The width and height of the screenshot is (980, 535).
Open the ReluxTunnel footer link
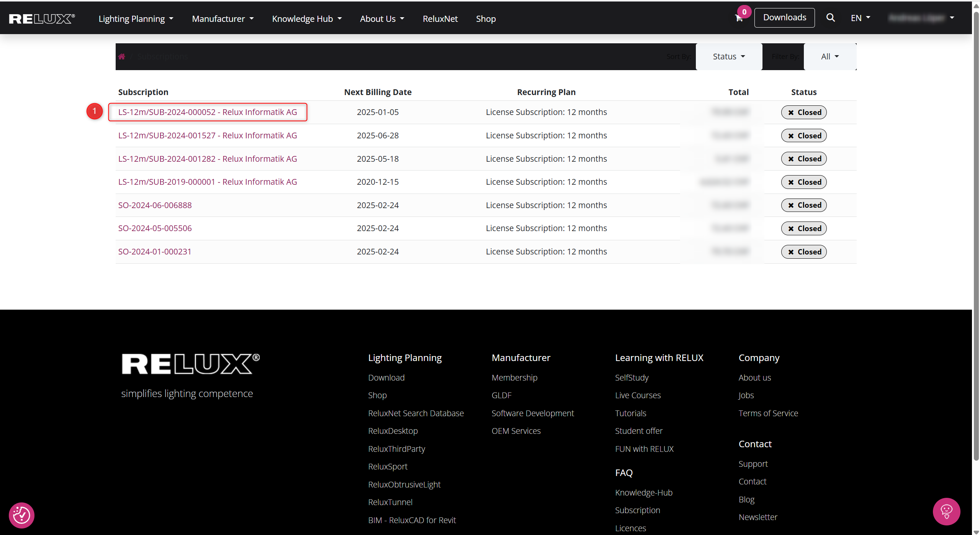[x=390, y=502]
